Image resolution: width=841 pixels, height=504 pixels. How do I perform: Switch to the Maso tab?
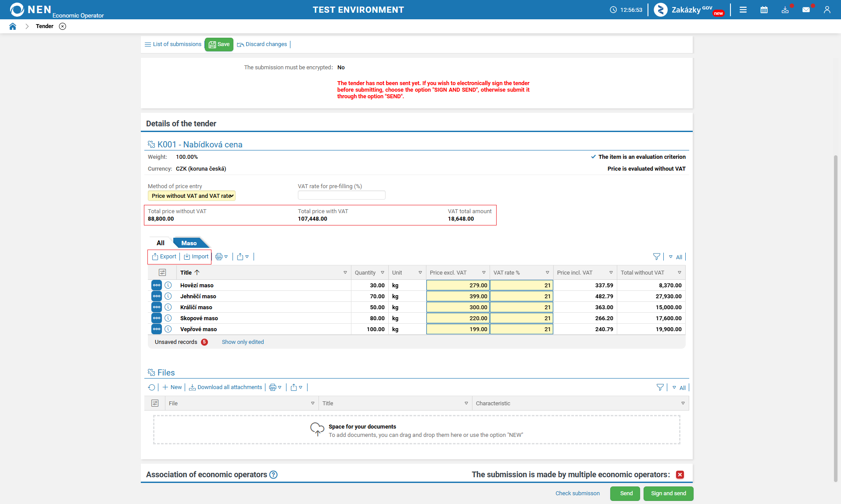(189, 243)
